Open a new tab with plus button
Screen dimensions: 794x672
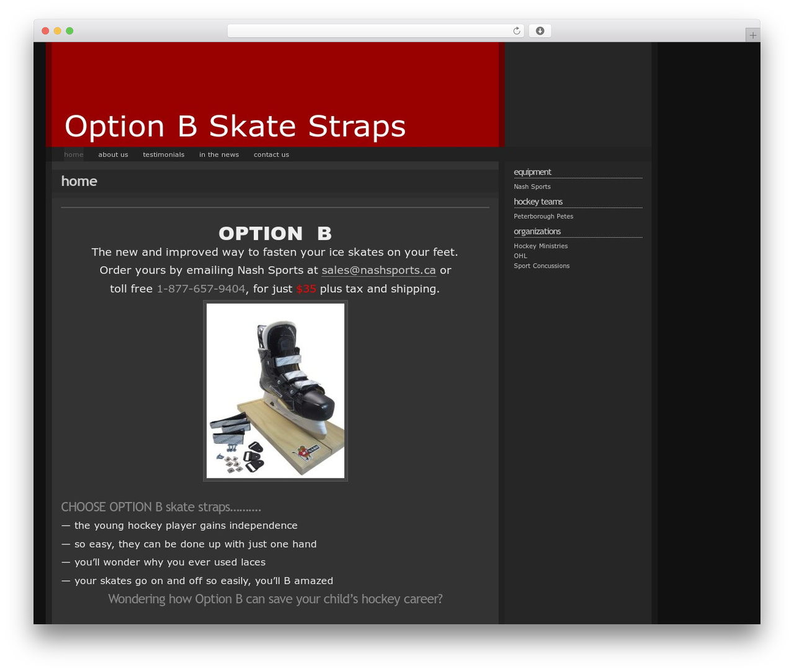pyautogui.click(x=752, y=35)
